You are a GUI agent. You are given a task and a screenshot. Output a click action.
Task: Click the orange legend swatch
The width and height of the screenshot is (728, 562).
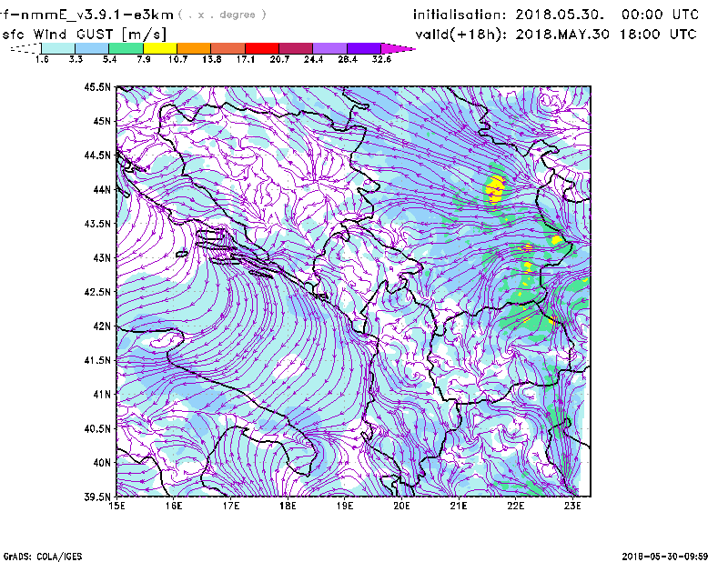[194, 48]
